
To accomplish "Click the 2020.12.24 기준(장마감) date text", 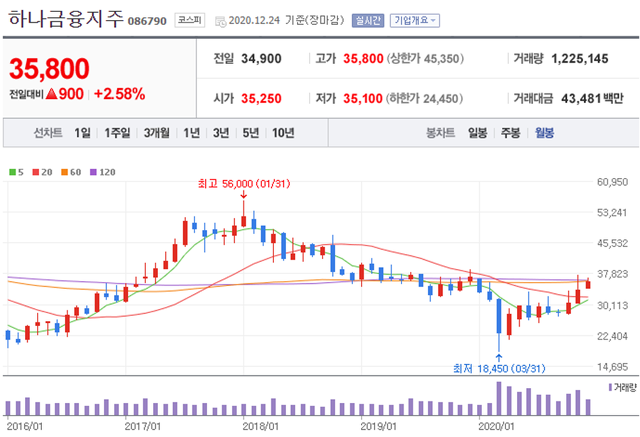I will pos(287,20).
